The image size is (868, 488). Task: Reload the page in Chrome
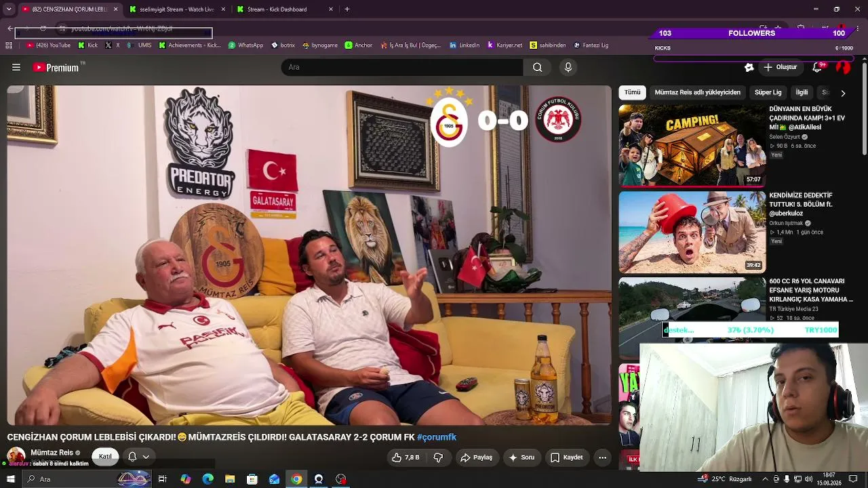pos(43,28)
